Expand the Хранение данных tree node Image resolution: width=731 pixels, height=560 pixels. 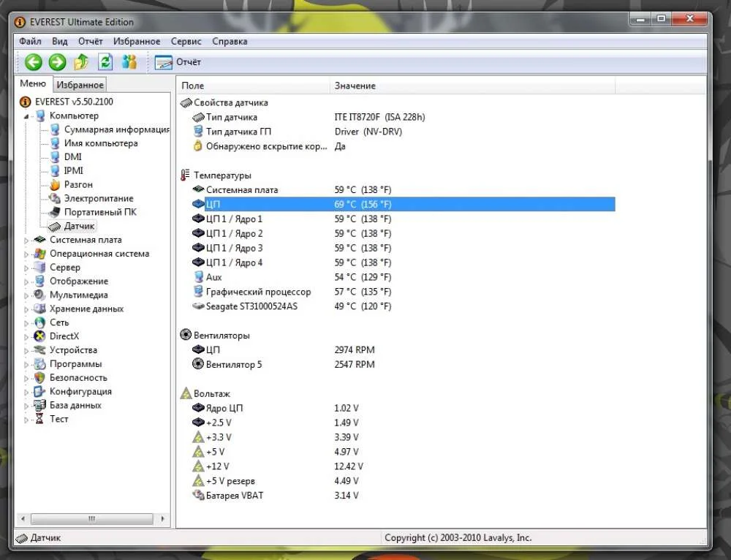tap(28, 309)
